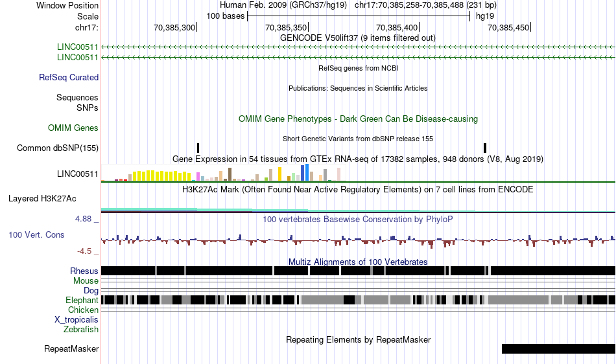Click the right Common dbSNP variant marker
The width and height of the screenshot is (616, 364).
click(x=485, y=148)
